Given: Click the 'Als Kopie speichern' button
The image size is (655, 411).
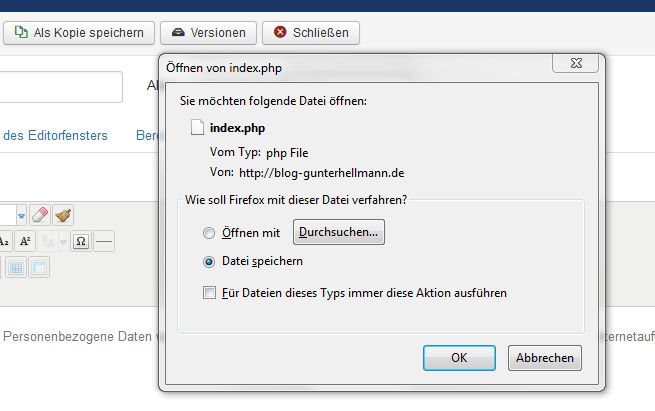Looking at the screenshot, I should (80, 33).
